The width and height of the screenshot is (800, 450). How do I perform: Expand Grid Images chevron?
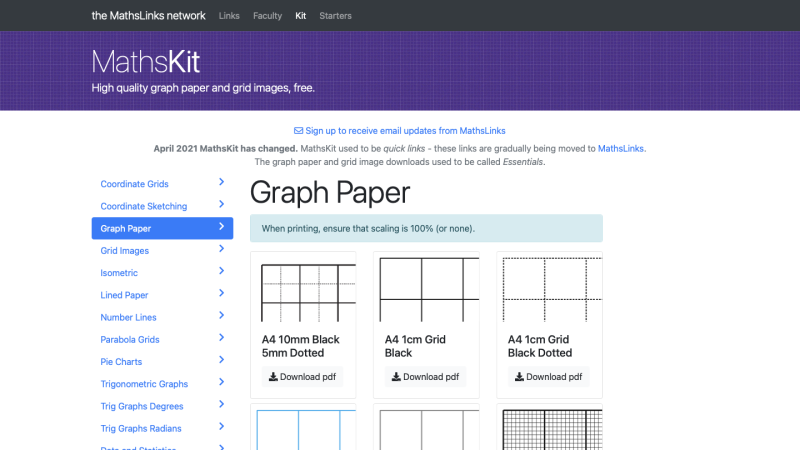[221, 248]
